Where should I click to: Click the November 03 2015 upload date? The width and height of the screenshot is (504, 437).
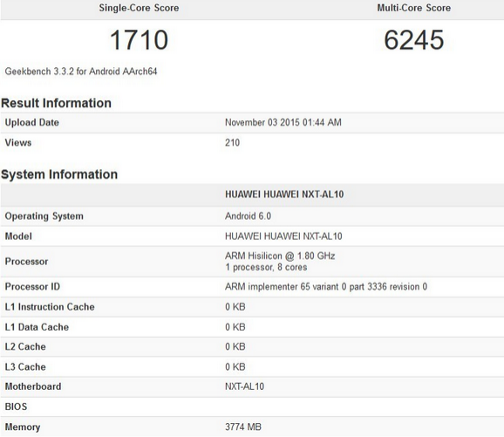pos(283,122)
